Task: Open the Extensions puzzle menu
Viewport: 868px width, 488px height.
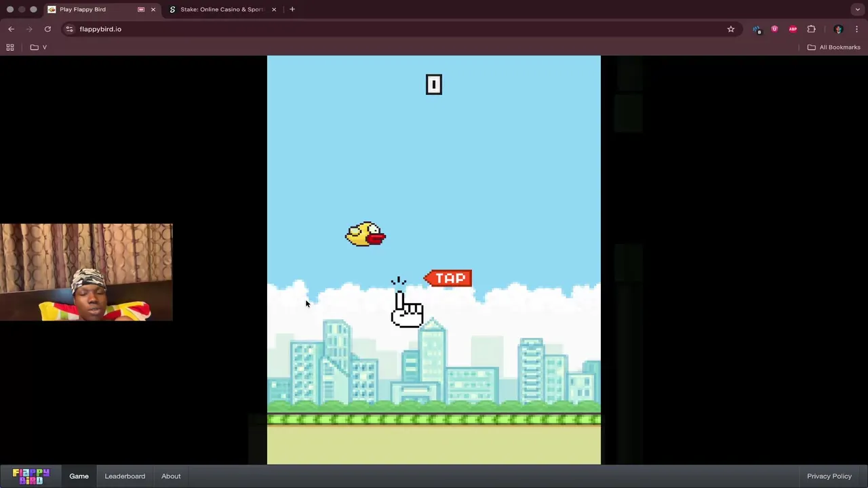Action: point(811,29)
